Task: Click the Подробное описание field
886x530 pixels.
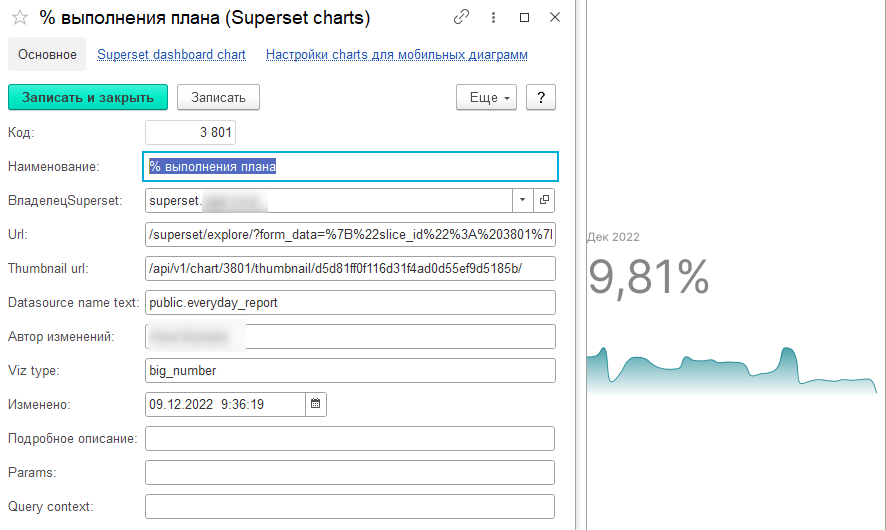Action: click(350, 438)
